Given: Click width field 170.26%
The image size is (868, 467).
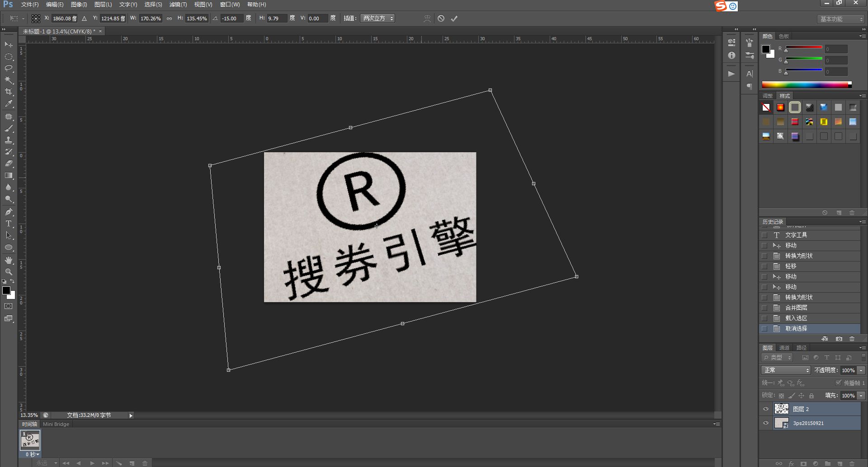Looking at the screenshot, I should point(151,19).
